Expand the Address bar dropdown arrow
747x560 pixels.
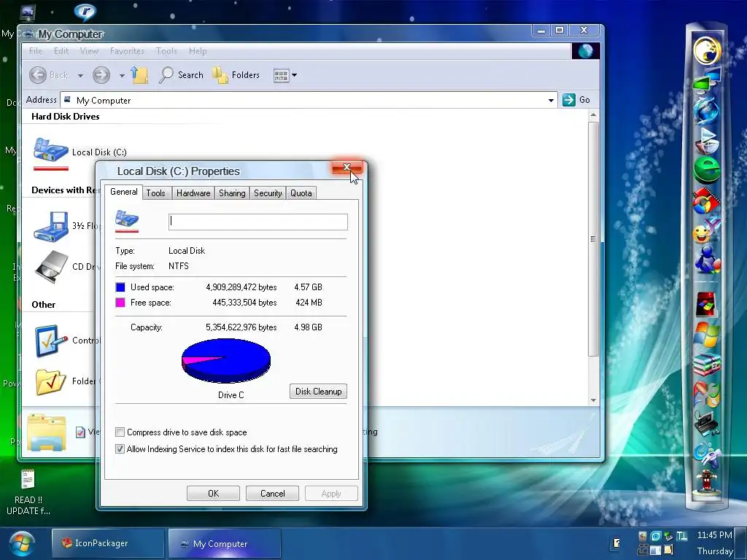tap(551, 100)
